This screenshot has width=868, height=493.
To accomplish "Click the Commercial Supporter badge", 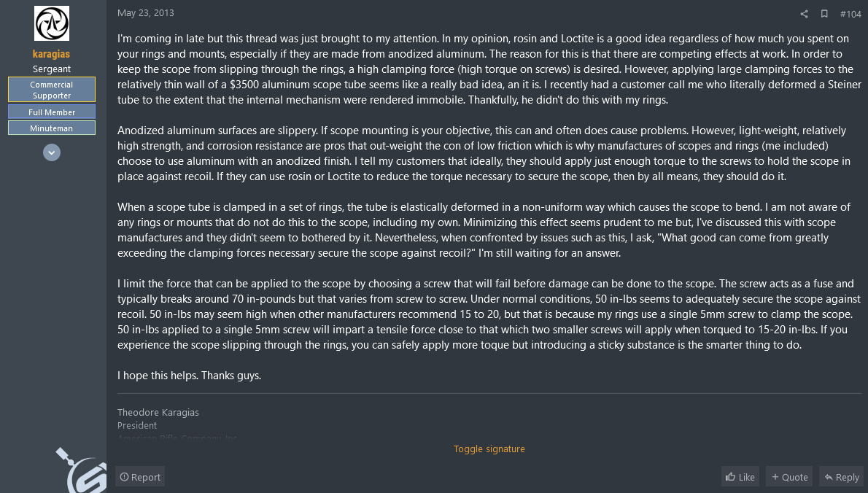I will tap(52, 90).
